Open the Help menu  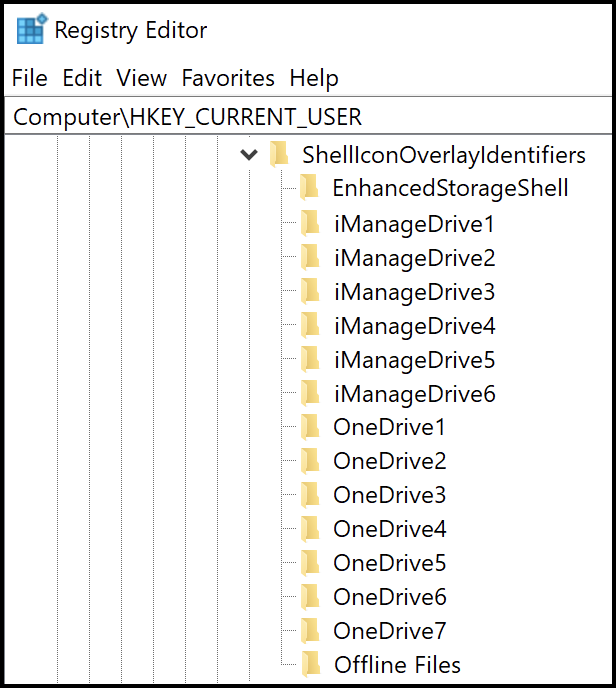click(314, 78)
